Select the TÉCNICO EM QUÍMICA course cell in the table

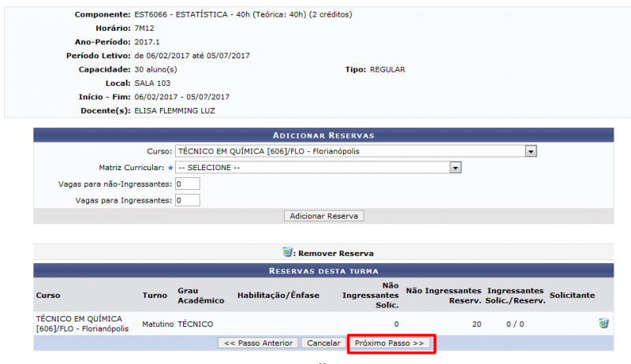[x=82, y=323]
